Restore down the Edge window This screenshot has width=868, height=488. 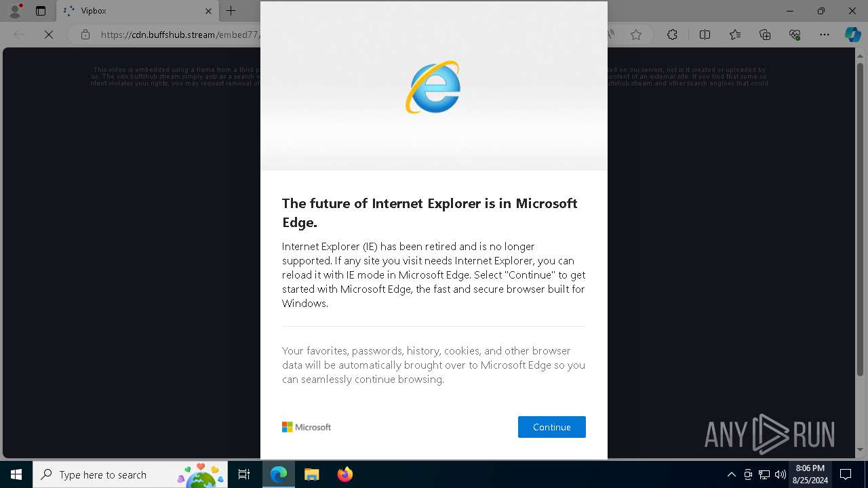point(821,11)
